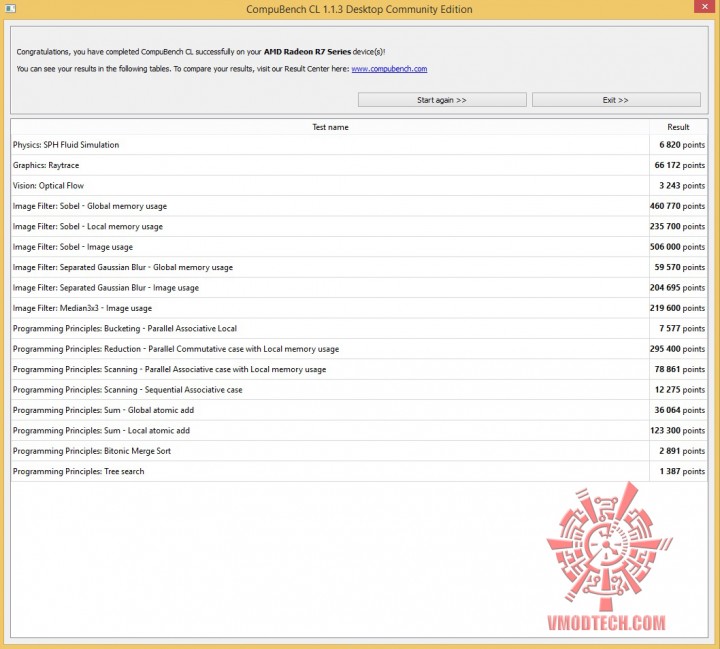Image resolution: width=720 pixels, height=649 pixels.
Task: Click the Exit >> button
Action: (x=616, y=100)
